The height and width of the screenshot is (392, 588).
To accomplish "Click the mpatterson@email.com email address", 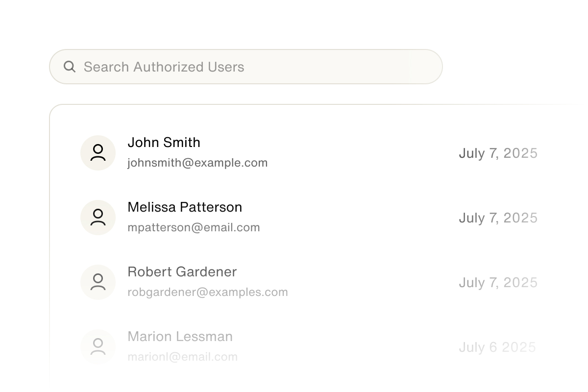I will point(194,227).
